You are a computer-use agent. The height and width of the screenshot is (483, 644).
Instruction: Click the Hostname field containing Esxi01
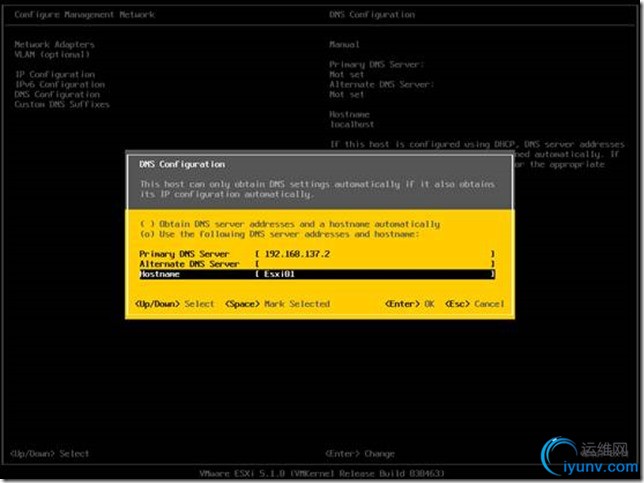coord(375,274)
